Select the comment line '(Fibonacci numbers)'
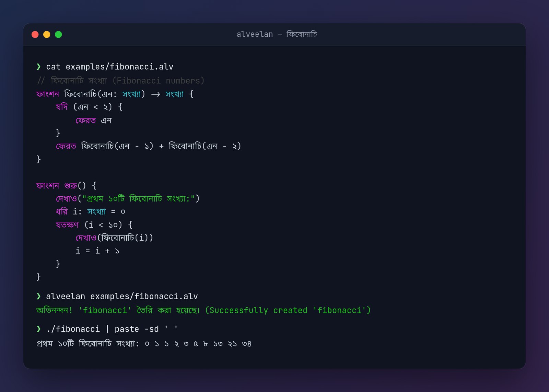 coord(159,81)
